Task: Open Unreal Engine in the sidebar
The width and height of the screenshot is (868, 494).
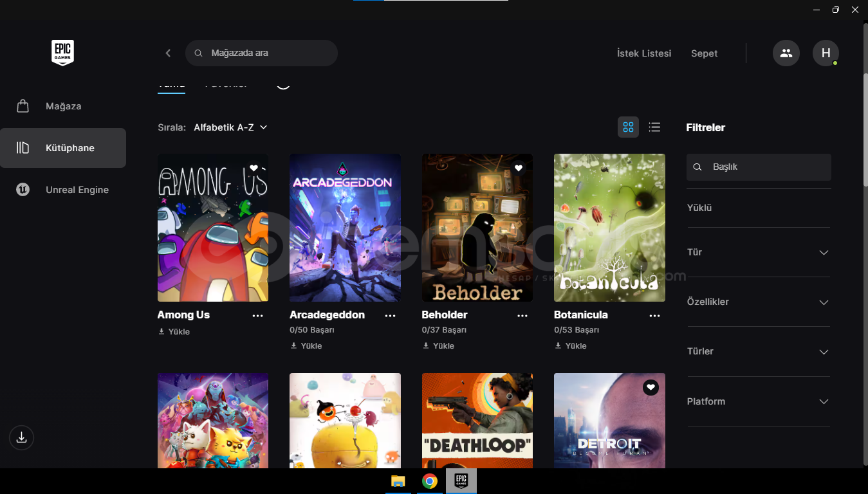Action: 63,190
